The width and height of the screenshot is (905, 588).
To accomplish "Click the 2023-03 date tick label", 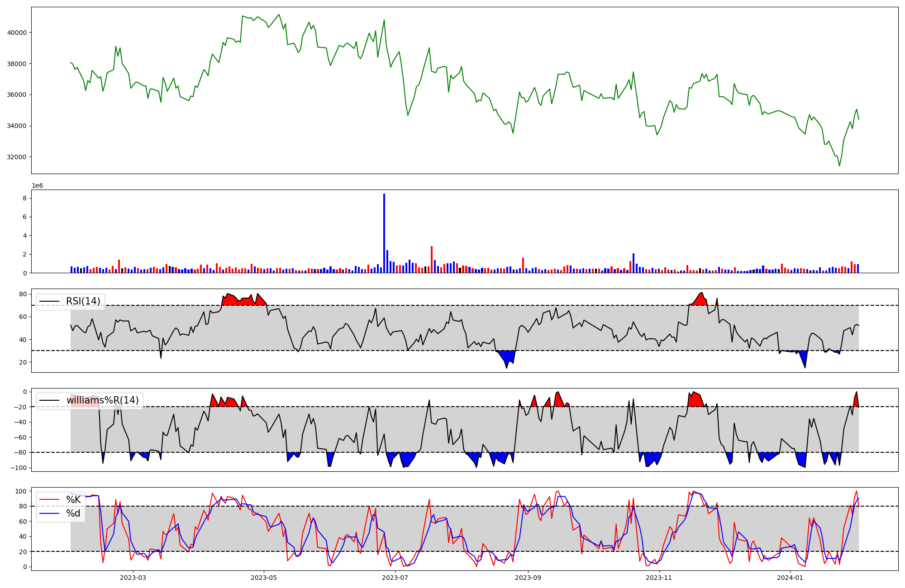I will pos(133,578).
